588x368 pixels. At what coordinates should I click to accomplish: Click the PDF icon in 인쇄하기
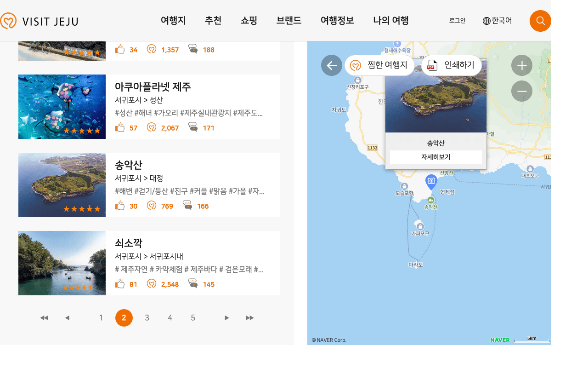point(432,65)
